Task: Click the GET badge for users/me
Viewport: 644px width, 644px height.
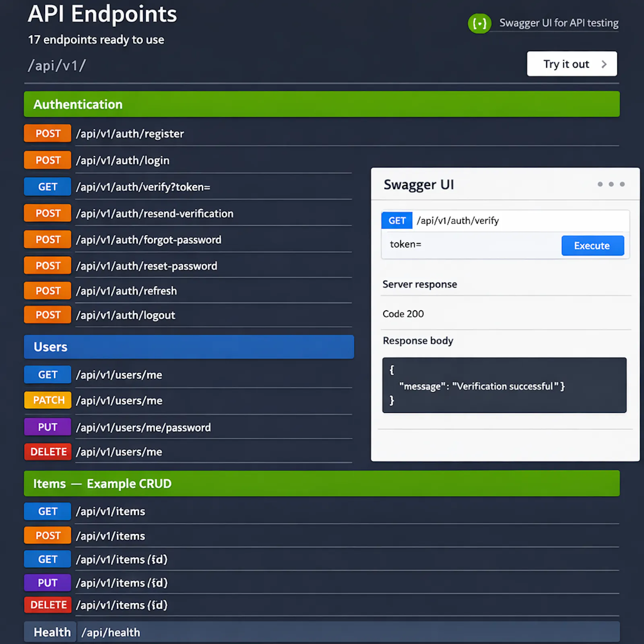Action: coord(47,375)
